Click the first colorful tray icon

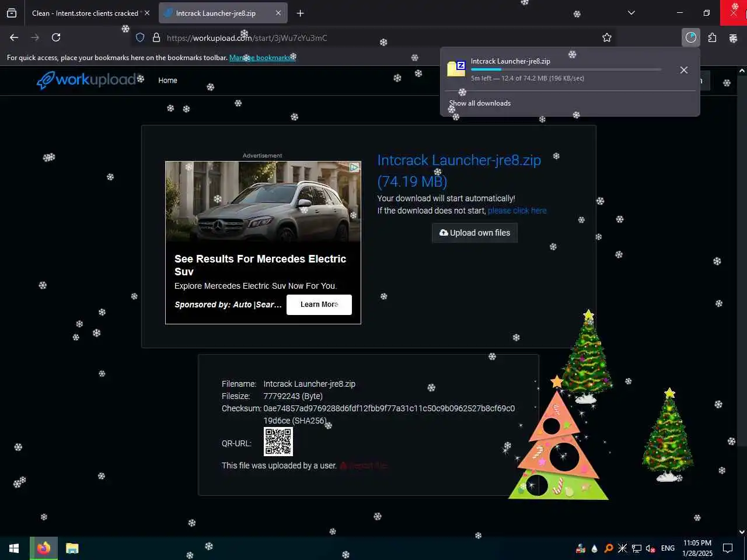click(581, 548)
